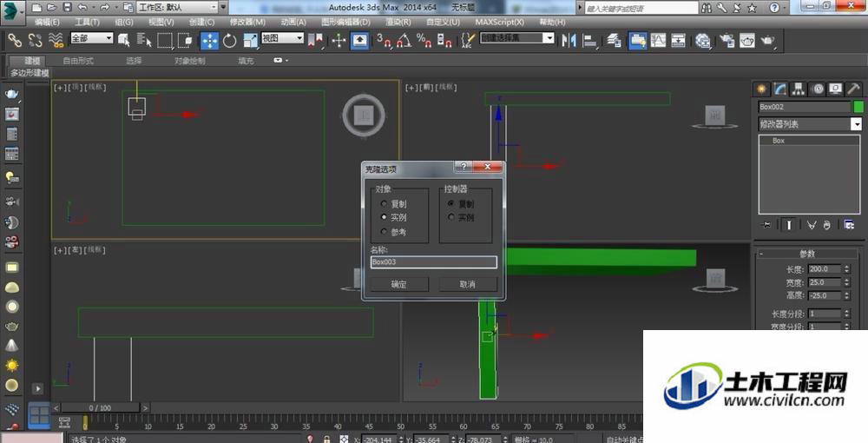The image size is (868, 443).
Task: Click the Select and Manipulate icon
Action: click(339, 41)
